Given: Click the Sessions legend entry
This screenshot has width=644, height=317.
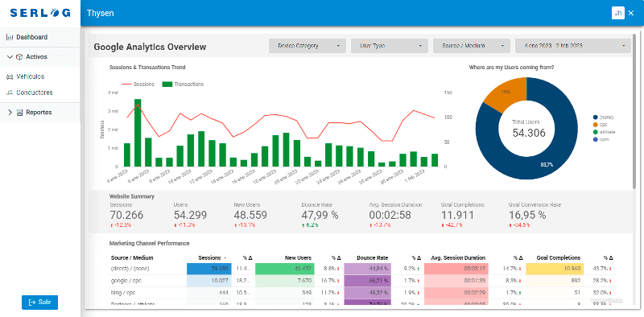Looking at the screenshot, I should 138,84.
